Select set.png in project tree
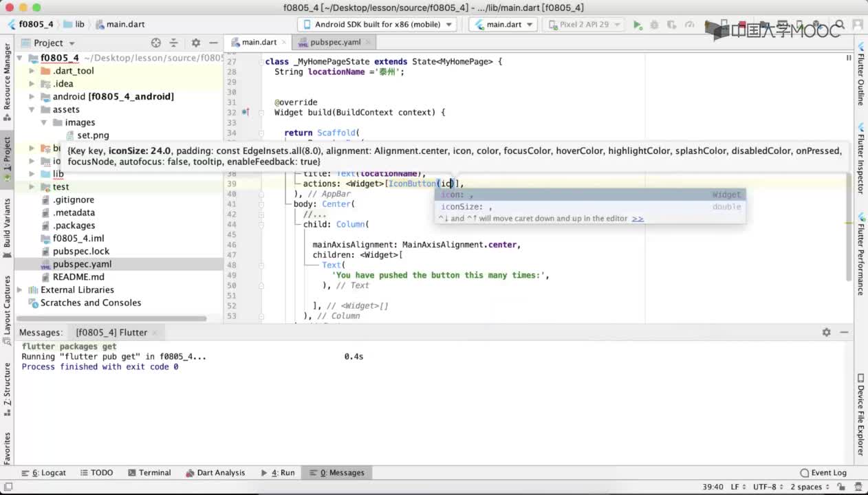The image size is (868, 495). 93,135
